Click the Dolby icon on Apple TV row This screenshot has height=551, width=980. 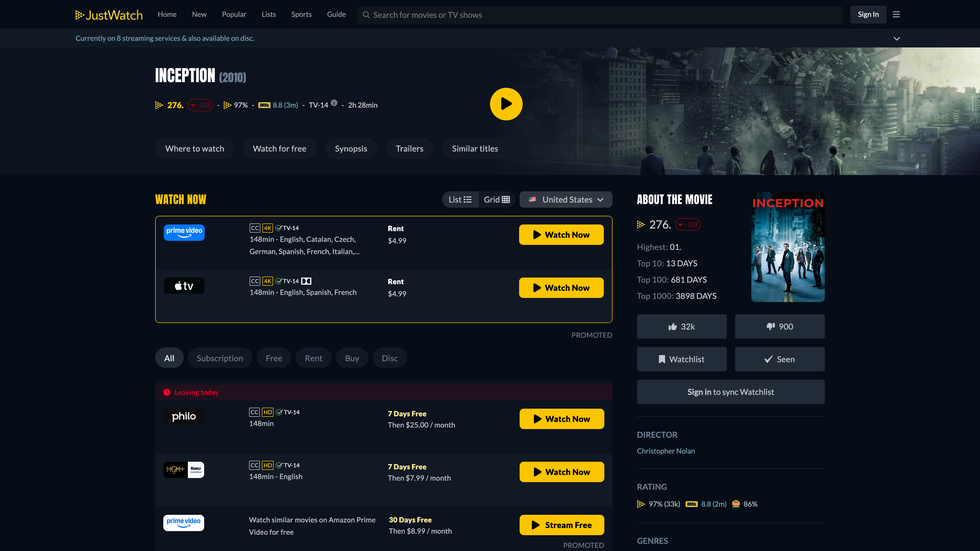click(306, 281)
